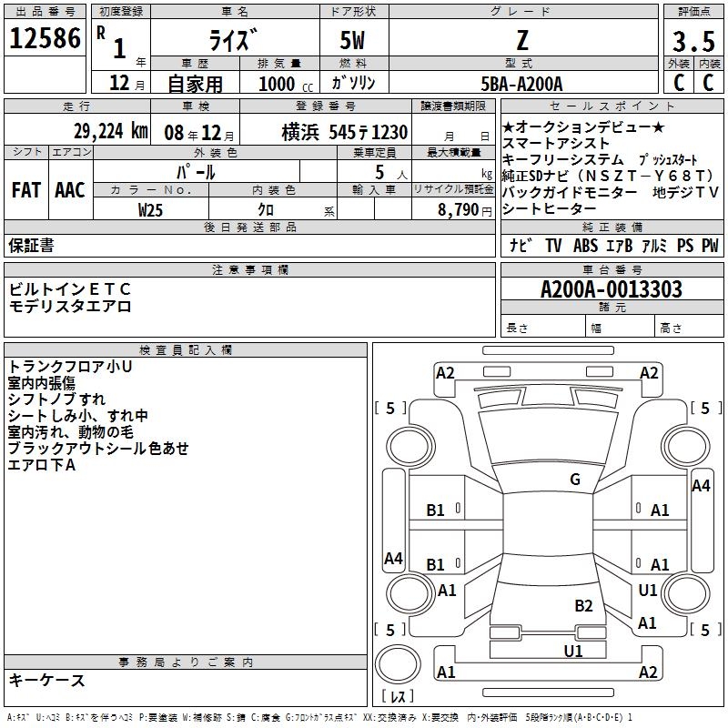Select the displacement value 1000 cc
This screenshot has height=728, width=728.
(x=286, y=84)
